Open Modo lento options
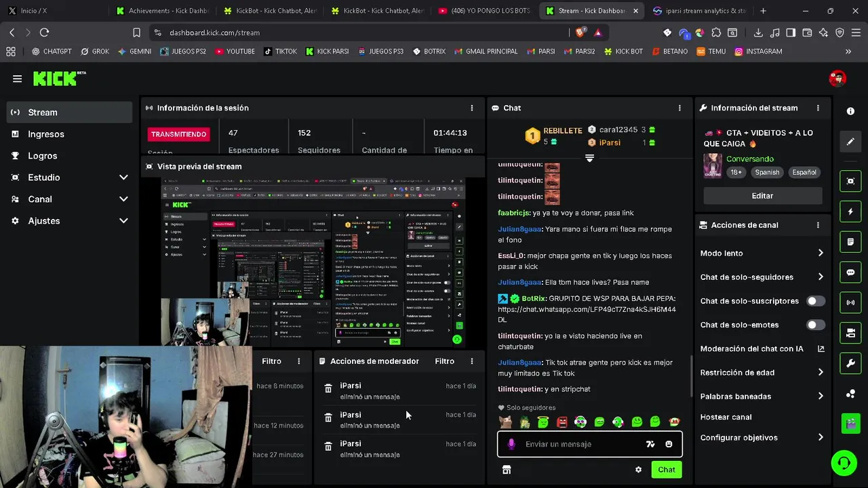 [762, 253]
